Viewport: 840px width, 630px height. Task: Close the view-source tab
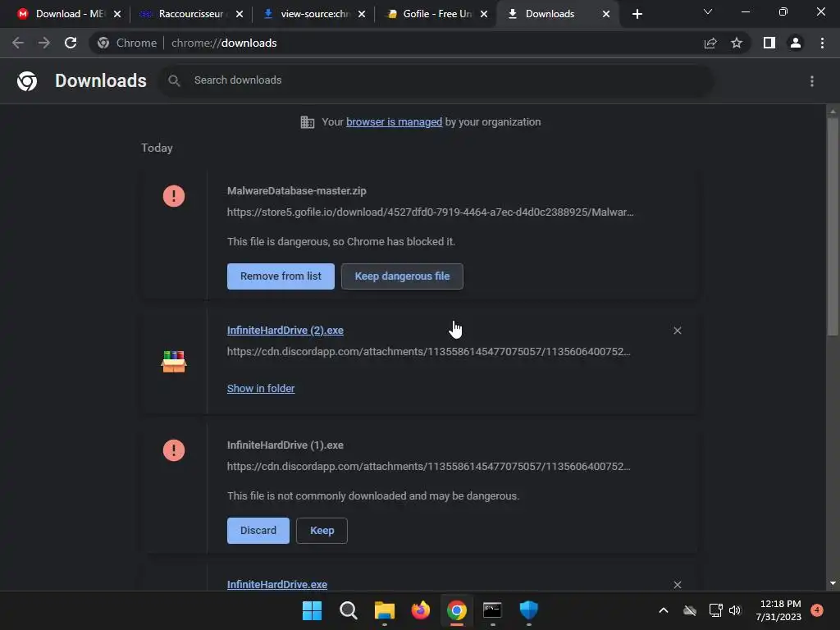coord(362,14)
